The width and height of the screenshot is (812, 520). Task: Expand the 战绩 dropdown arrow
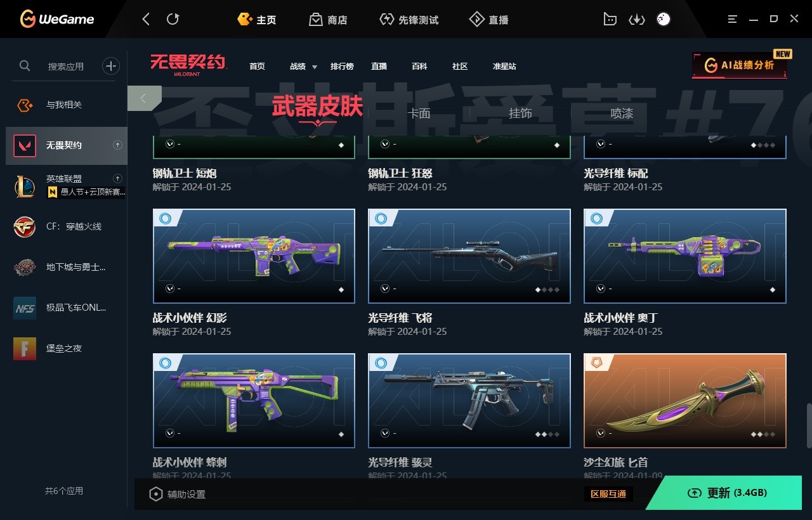click(315, 67)
